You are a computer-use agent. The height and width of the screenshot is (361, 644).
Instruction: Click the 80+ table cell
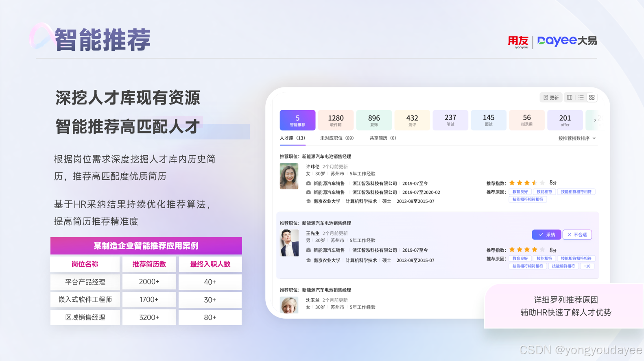[x=210, y=318]
